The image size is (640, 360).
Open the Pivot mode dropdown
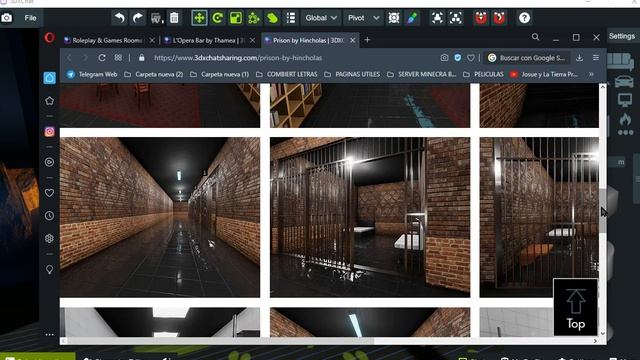tap(363, 18)
